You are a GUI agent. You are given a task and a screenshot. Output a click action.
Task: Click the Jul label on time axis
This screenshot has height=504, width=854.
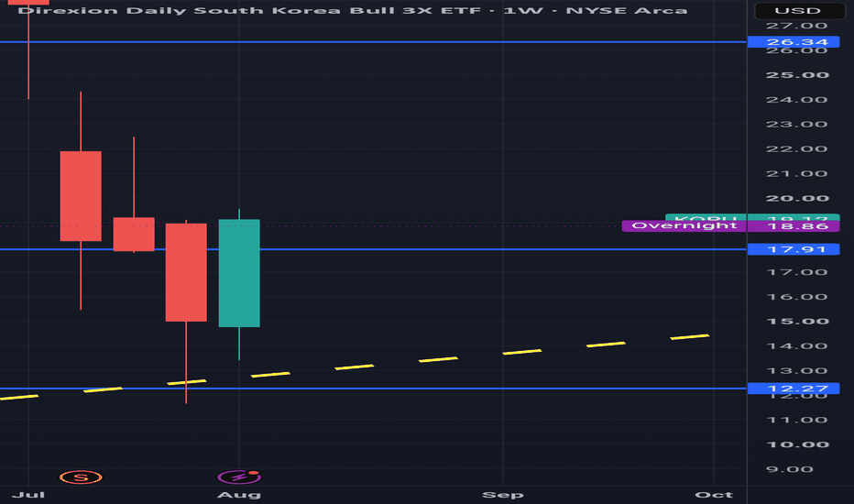tap(28, 495)
